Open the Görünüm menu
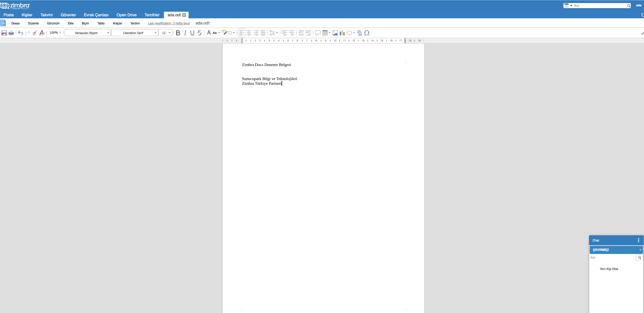Screen dimensions: 644x313 [53, 23]
